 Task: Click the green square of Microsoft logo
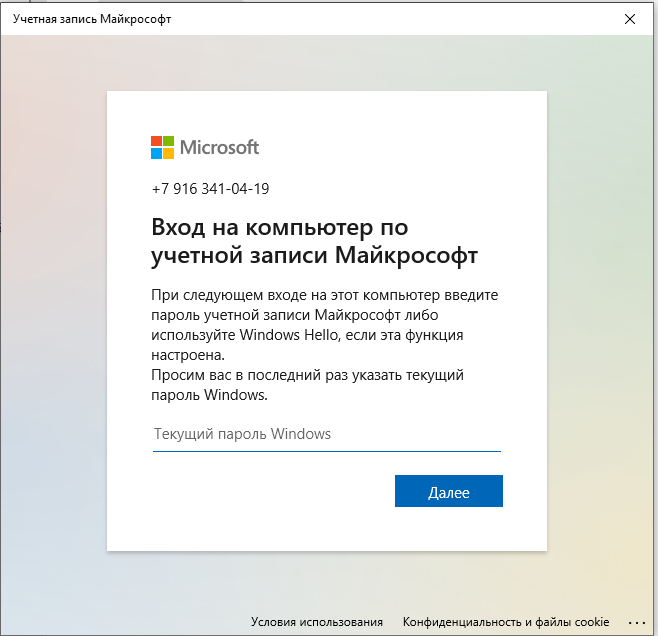[168, 141]
